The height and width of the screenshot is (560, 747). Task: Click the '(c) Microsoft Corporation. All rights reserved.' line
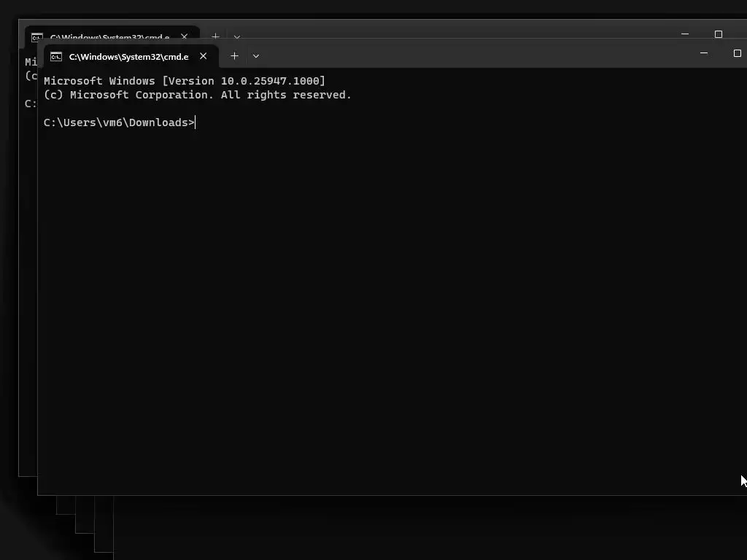click(x=197, y=95)
